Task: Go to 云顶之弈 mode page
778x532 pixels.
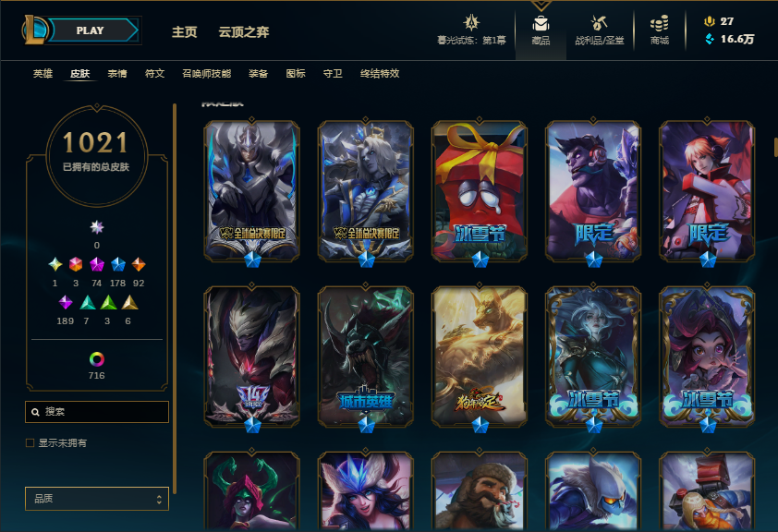Action: pyautogui.click(x=244, y=32)
